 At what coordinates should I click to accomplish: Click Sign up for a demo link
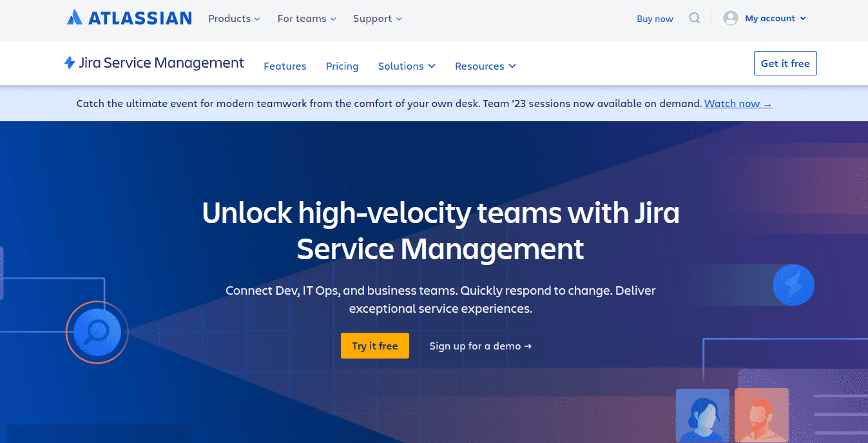(481, 346)
